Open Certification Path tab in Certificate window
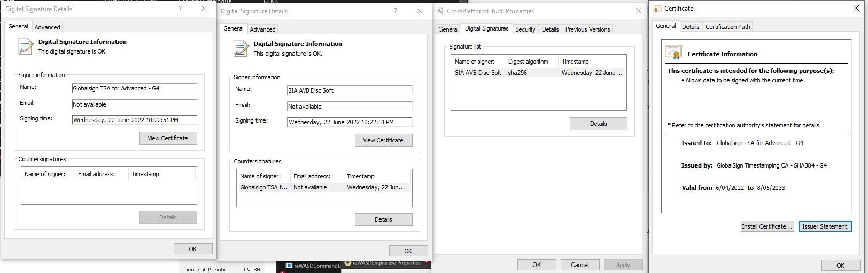 728,26
